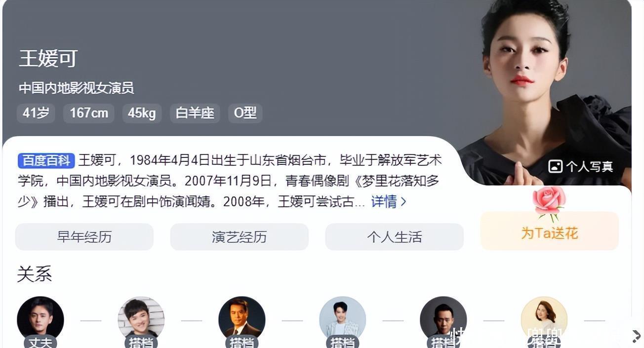Open the second 搭档 avatar with white wall
Image resolution: width=644 pixels, height=348 pixels.
(x=141, y=320)
